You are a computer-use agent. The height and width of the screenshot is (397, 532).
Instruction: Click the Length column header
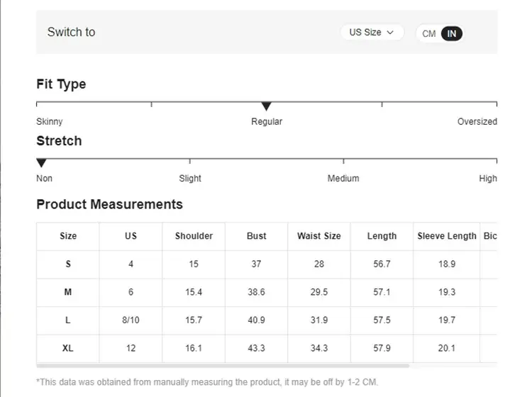[x=382, y=236]
